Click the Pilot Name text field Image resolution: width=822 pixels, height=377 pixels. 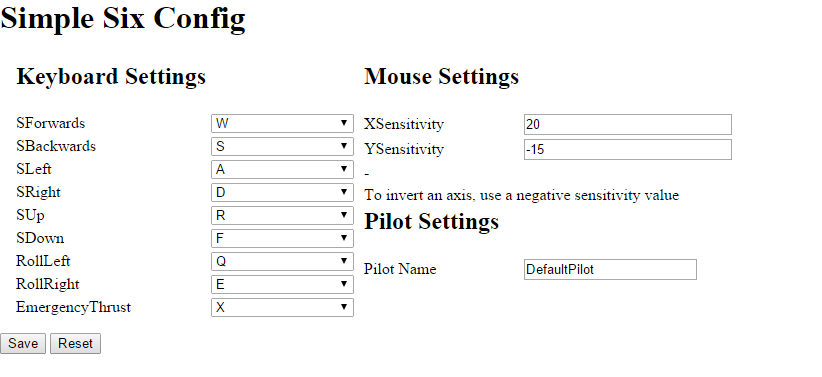click(610, 270)
